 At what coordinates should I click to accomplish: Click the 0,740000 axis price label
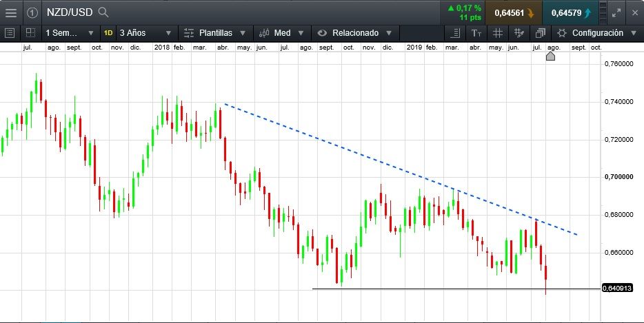coord(619,102)
